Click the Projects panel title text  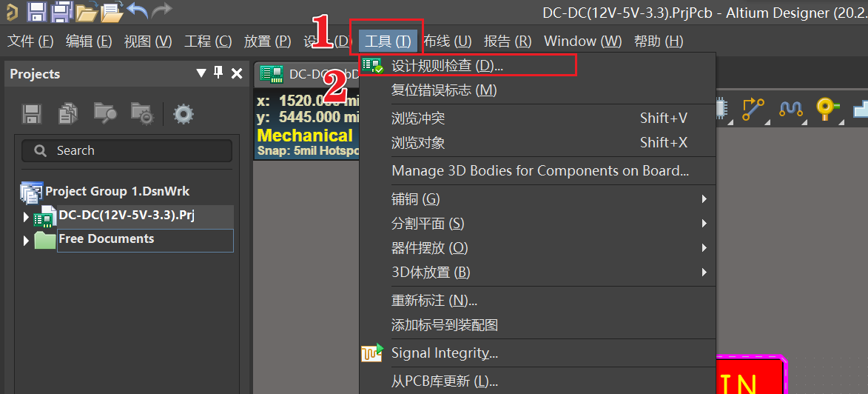click(35, 74)
